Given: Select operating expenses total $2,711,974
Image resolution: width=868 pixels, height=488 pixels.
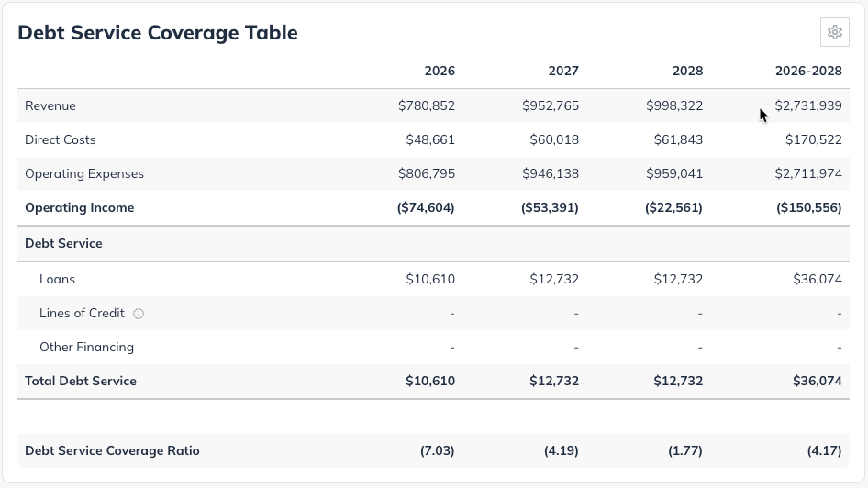Looking at the screenshot, I should 808,173.
